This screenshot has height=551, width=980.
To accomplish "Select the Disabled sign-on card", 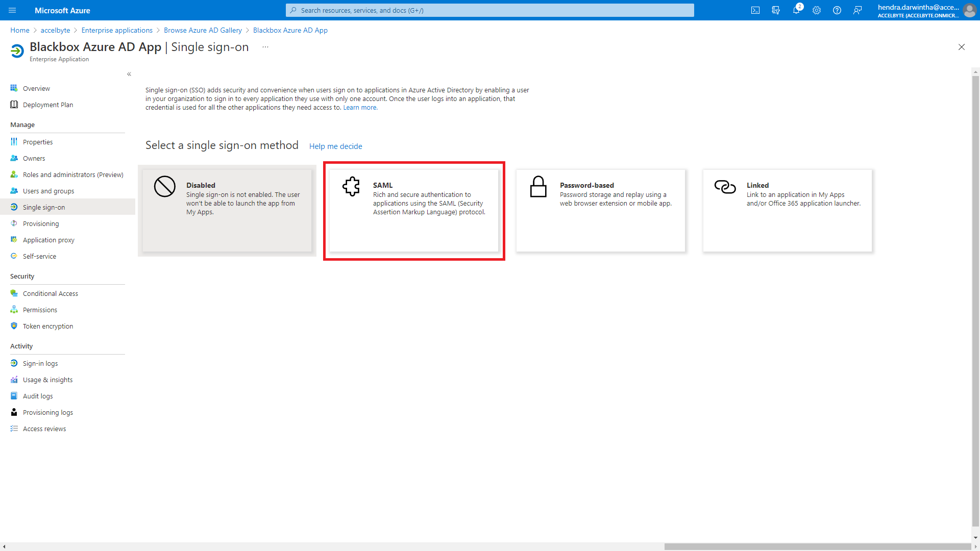I will 227,211.
